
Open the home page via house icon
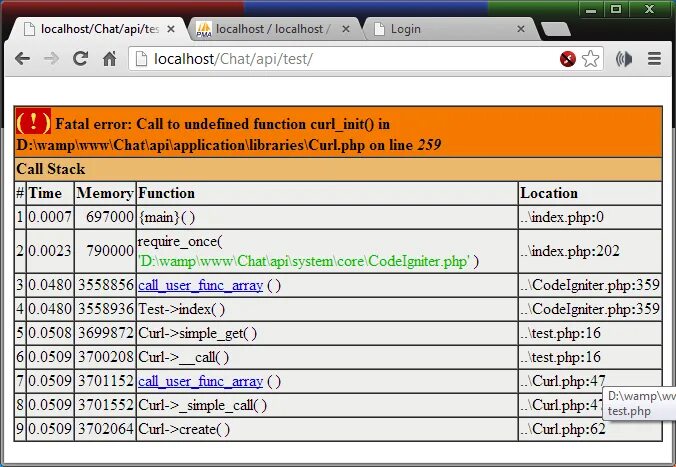(x=110, y=58)
